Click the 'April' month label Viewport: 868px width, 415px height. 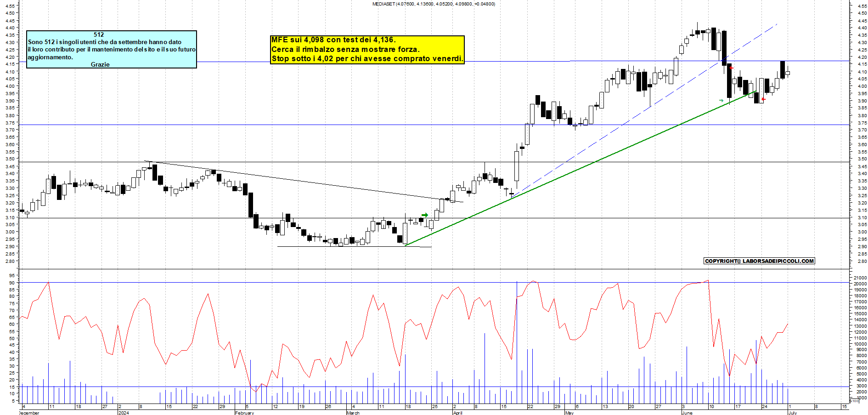coord(458,413)
